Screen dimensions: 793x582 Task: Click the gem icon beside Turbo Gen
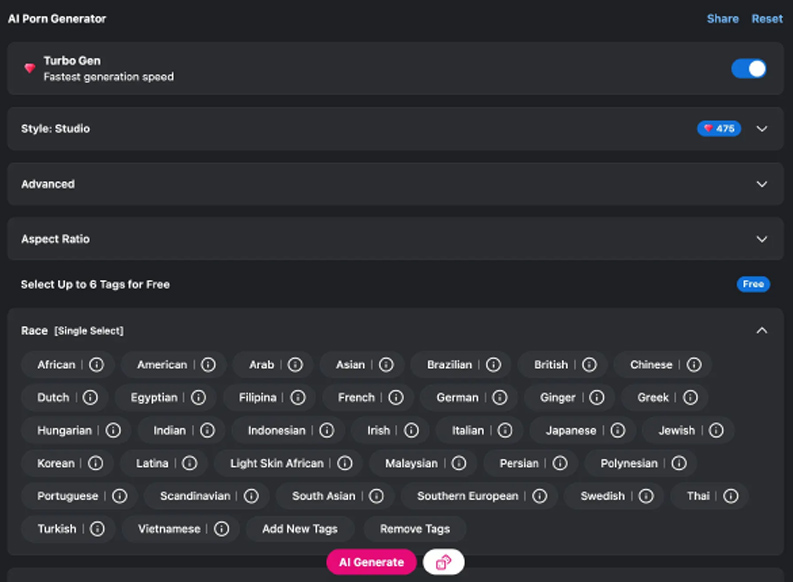click(x=30, y=69)
